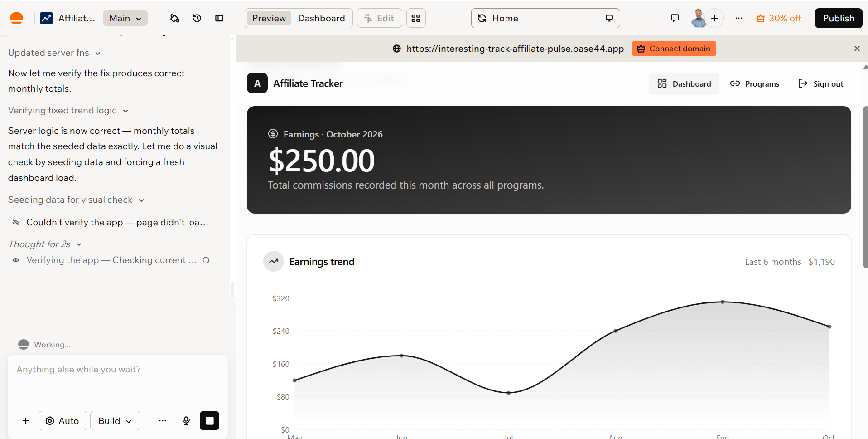Open the Build mode dropdown
The width and height of the screenshot is (868, 439).
115,421
